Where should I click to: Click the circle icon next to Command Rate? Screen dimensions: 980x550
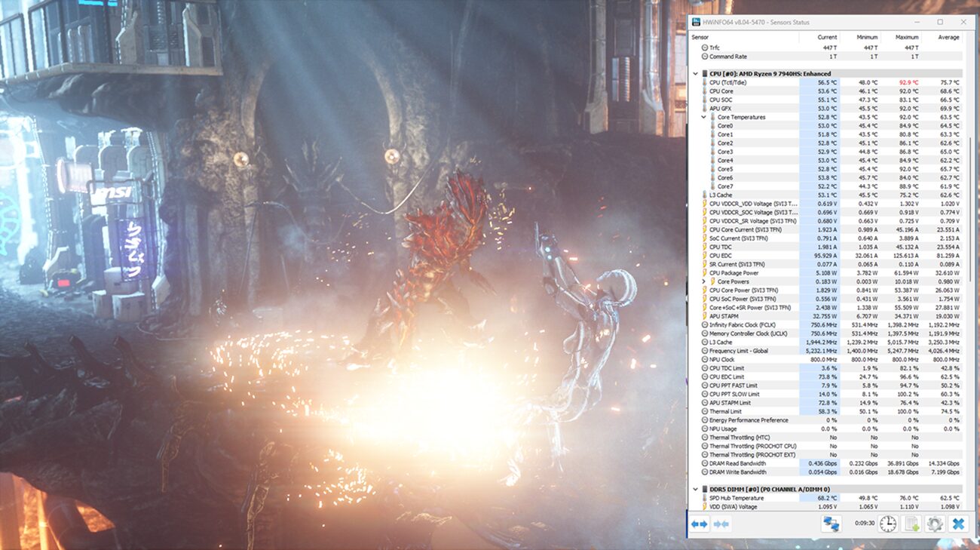pos(705,57)
